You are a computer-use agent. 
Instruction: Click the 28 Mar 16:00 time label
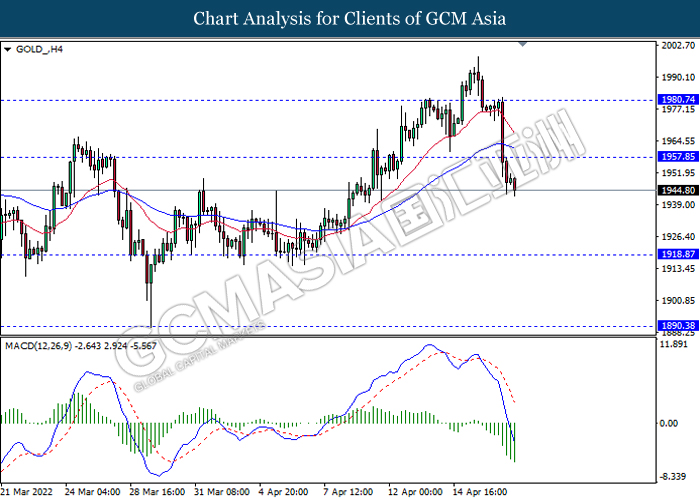[158, 492]
